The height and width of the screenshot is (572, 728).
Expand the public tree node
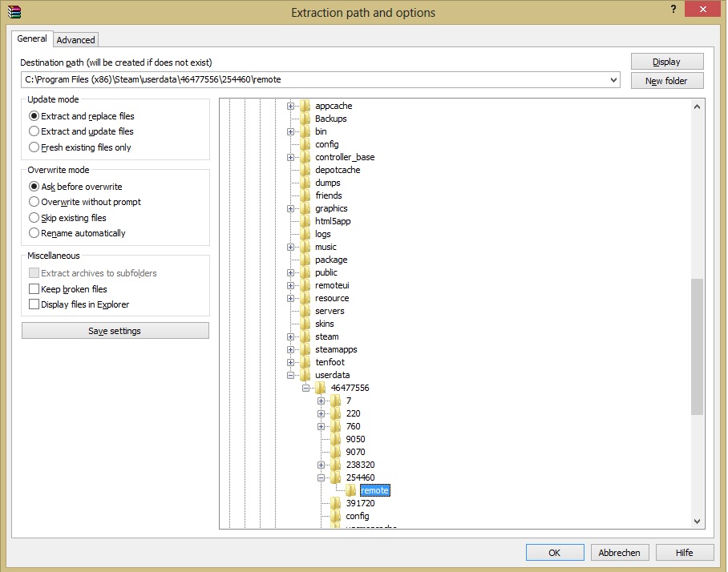click(x=291, y=272)
